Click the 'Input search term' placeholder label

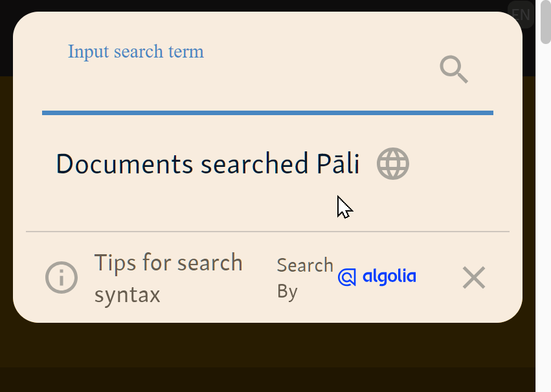[x=136, y=52]
